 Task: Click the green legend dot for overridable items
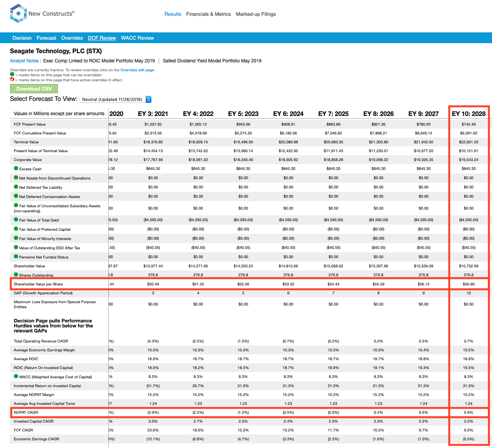click(12, 75)
